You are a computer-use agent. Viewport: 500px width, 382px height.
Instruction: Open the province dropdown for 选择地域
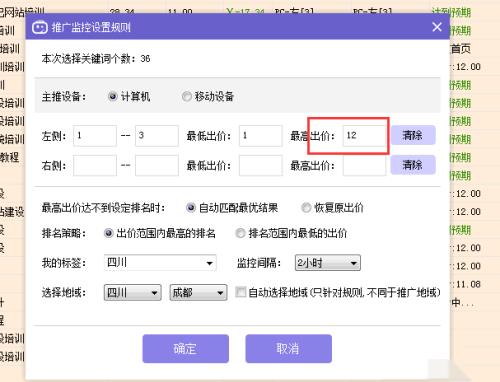133,293
